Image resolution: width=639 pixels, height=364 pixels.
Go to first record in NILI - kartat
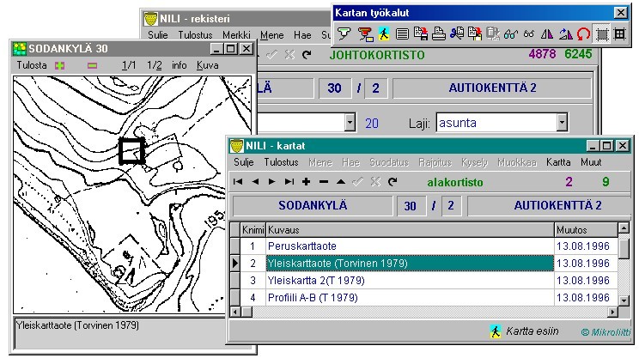[x=238, y=182]
